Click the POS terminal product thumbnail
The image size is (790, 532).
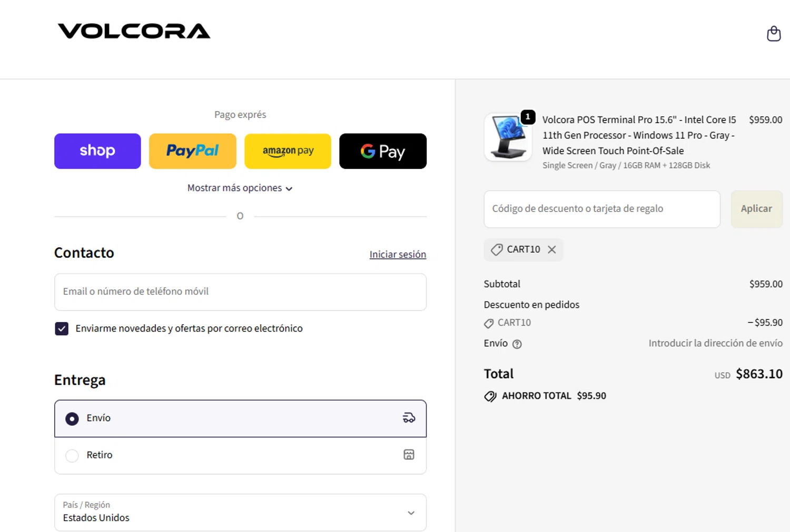point(508,137)
